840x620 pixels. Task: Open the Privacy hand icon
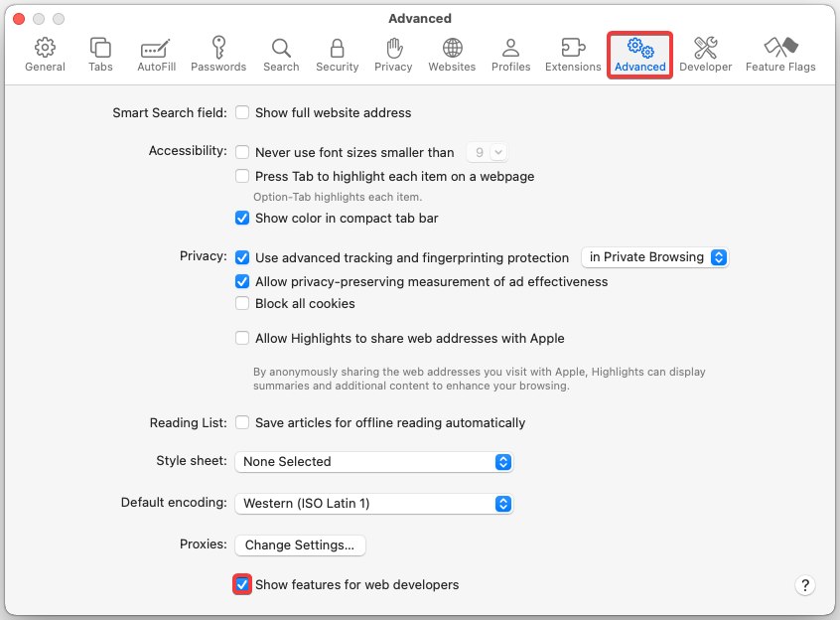tap(393, 55)
